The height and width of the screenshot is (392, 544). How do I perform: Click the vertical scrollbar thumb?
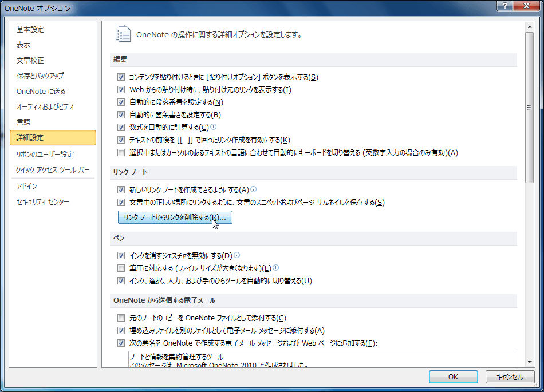530,108
